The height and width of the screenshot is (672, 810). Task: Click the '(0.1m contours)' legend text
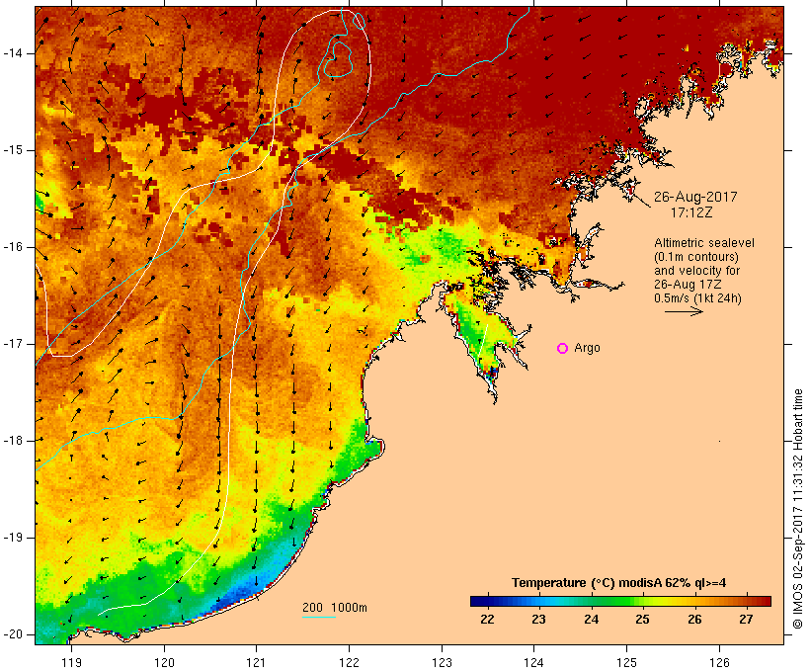[x=695, y=257]
